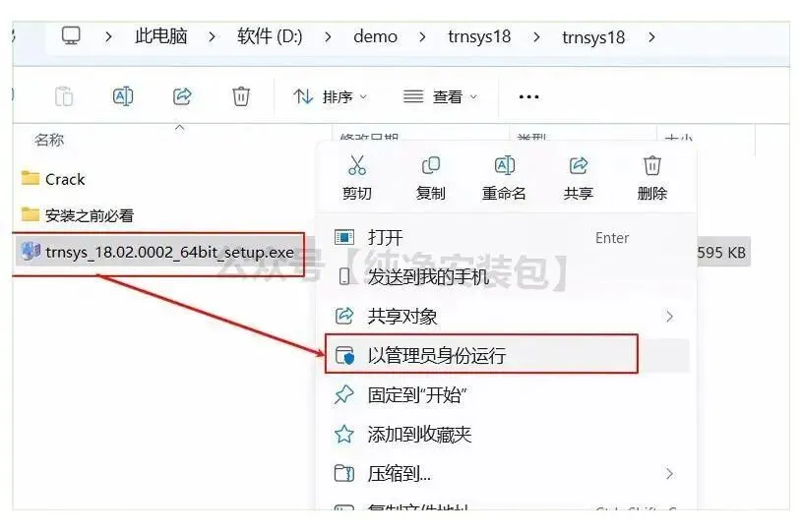Screen dimensions: 802x532
Task: Click the setup.exe file icon
Action: point(31,252)
